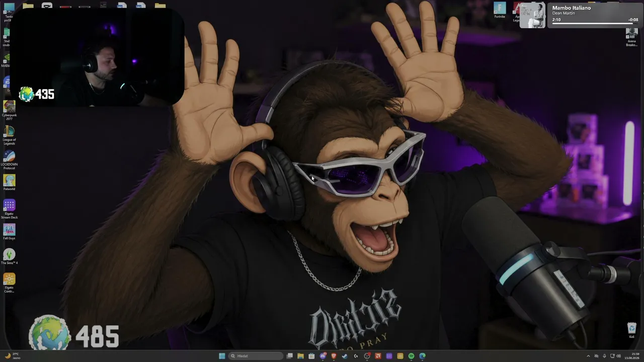Open the Recycle Bin (Koš) icon
644x362 pixels.
[x=632, y=330]
